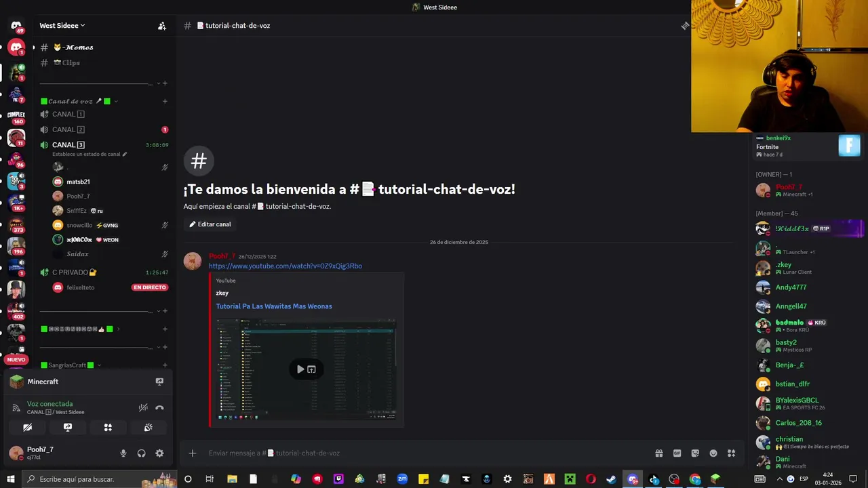Screen dimensions: 868x488
Task: Open apps launcher in message bar
Action: pyautogui.click(x=731, y=453)
